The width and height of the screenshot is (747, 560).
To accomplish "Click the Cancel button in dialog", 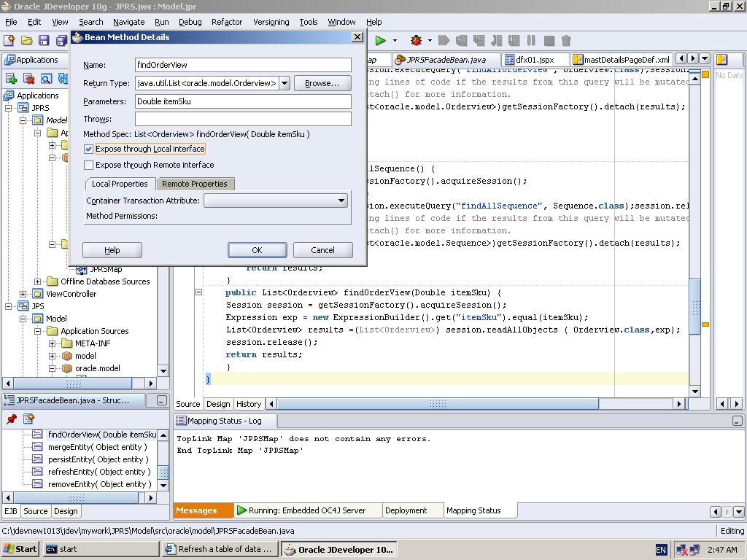I will click(x=323, y=250).
